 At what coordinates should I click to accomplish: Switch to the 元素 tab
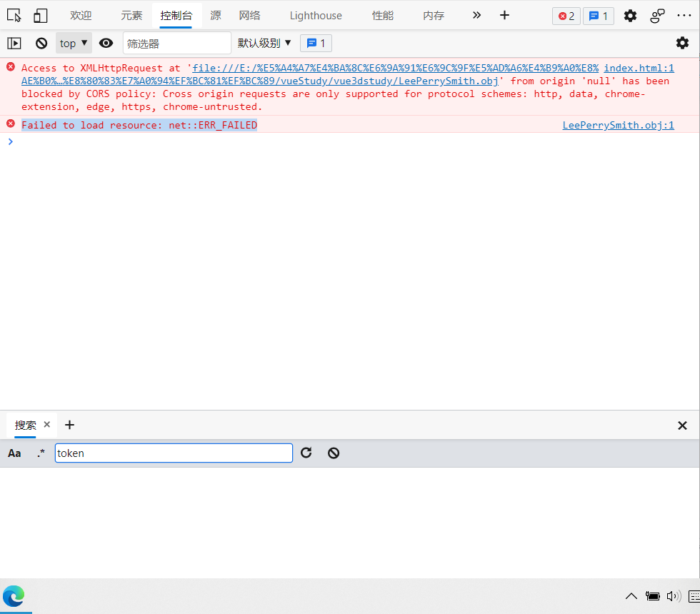131,16
